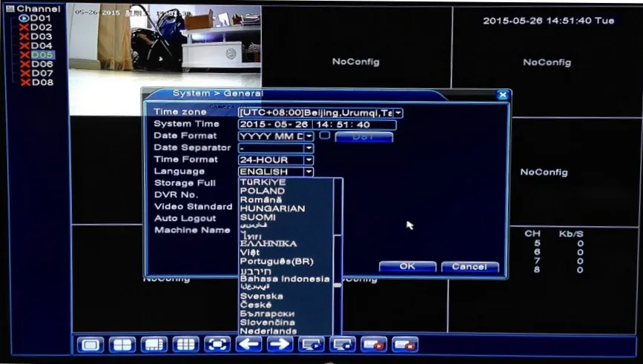This screenshot has height=364, width=643.
Task: Go to next page with right arrow
Action: [280, 345]
